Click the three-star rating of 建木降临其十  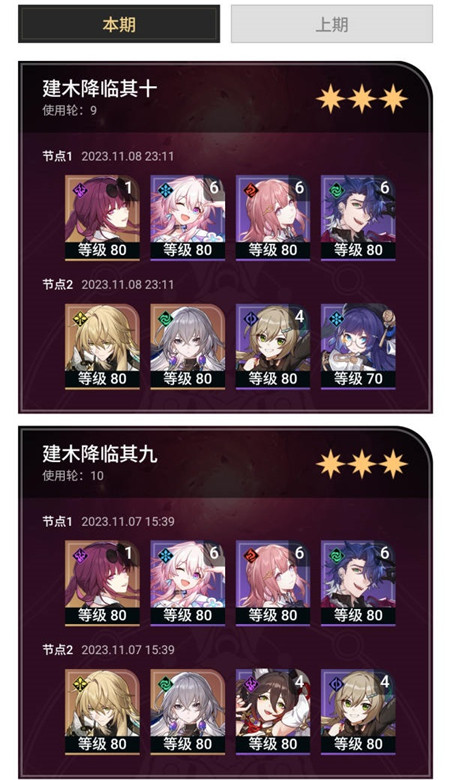pyautogui.click(x=361, y=98)
